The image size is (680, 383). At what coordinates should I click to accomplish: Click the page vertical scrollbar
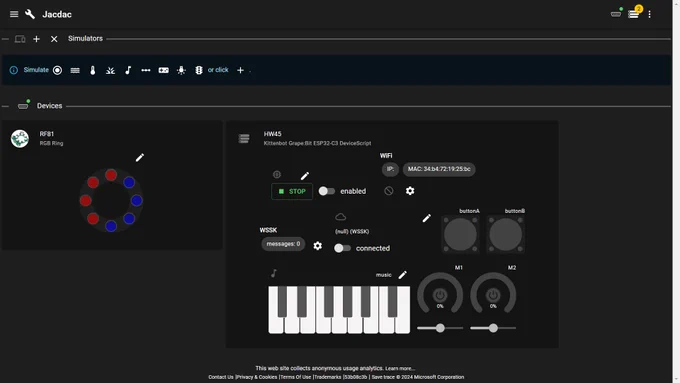[676, 191]
